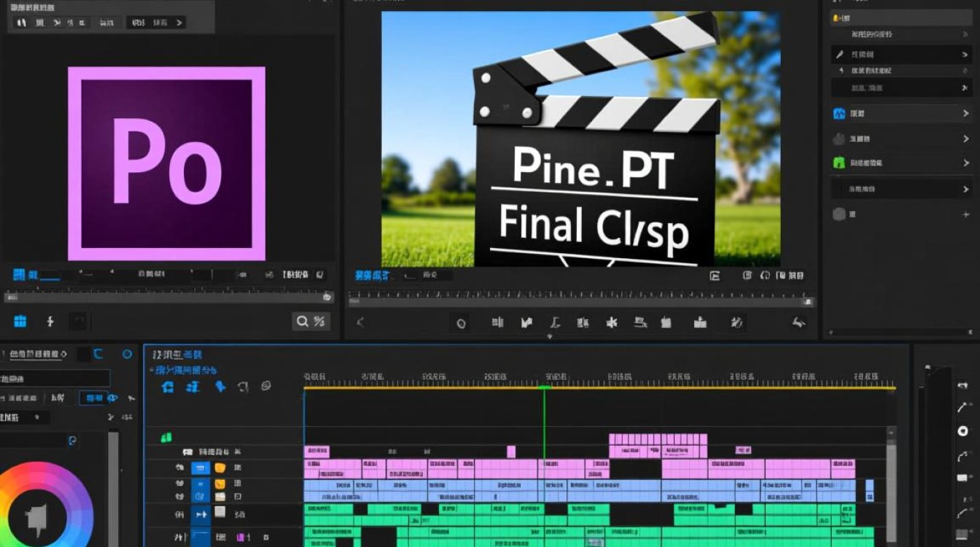Image resolution: width=980 pixels, height=547 pixels.
Task: Click the blue circle icon in the color panel header
Action: click(128, 354)
